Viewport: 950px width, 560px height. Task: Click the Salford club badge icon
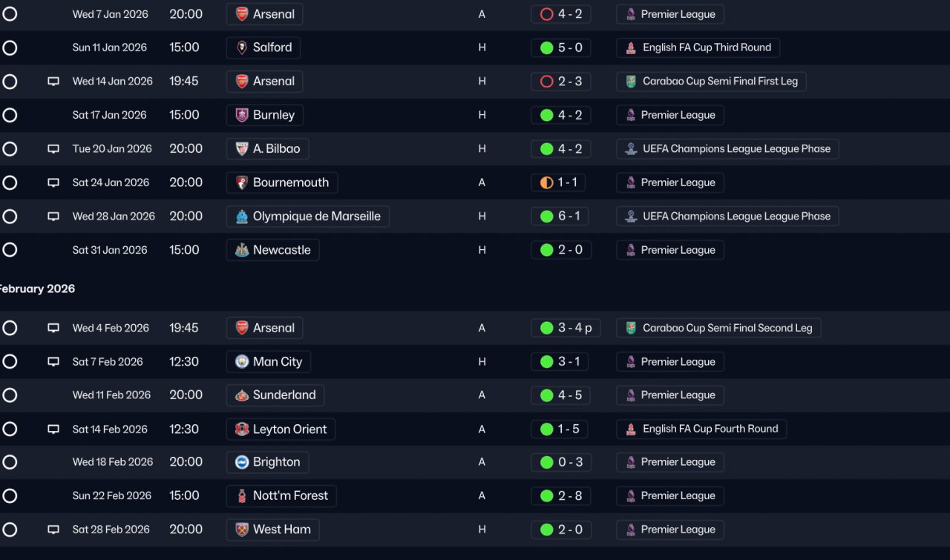click(242, 47)
